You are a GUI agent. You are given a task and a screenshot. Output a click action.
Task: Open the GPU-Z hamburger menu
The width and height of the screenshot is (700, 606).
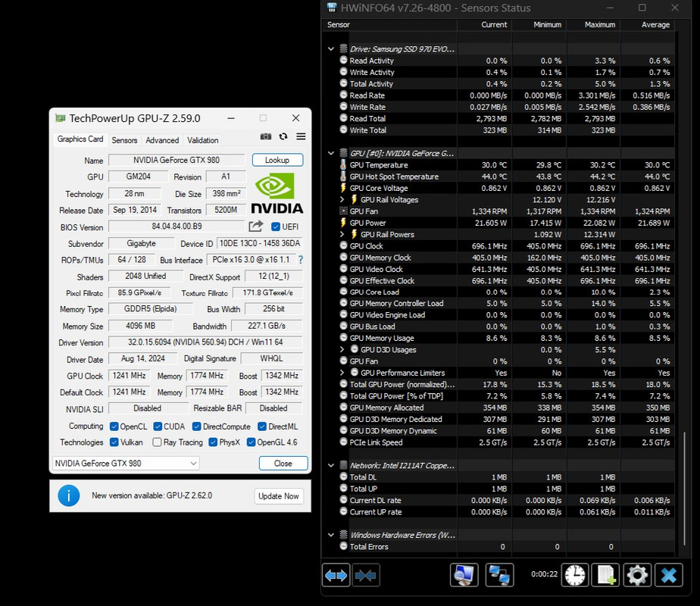pyautogui.click(x=301, y=136)
